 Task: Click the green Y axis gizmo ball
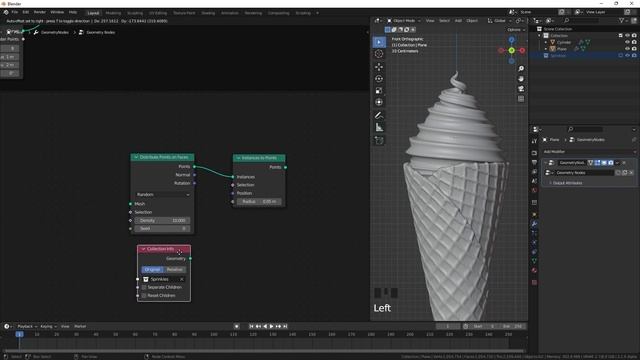click(511, 50)
